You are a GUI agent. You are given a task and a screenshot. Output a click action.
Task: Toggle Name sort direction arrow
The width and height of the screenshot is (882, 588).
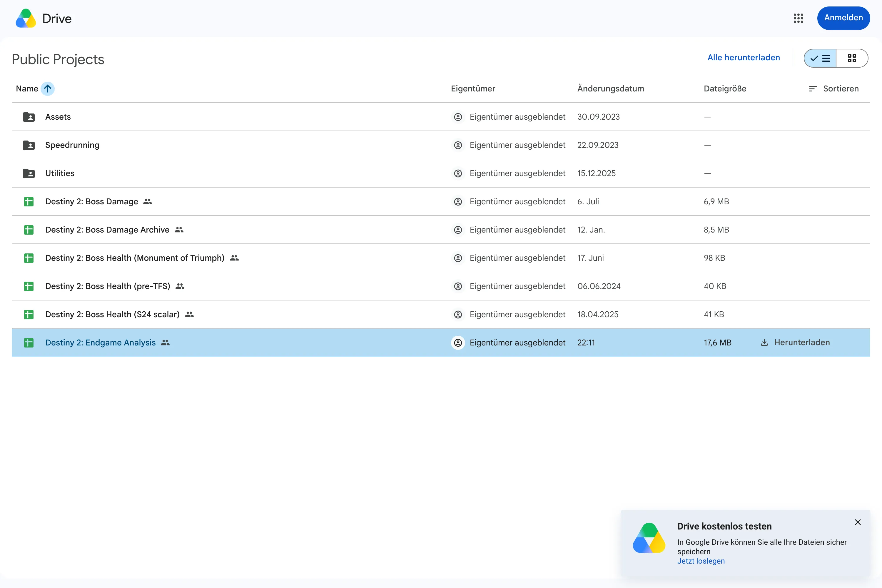(48, 89)
